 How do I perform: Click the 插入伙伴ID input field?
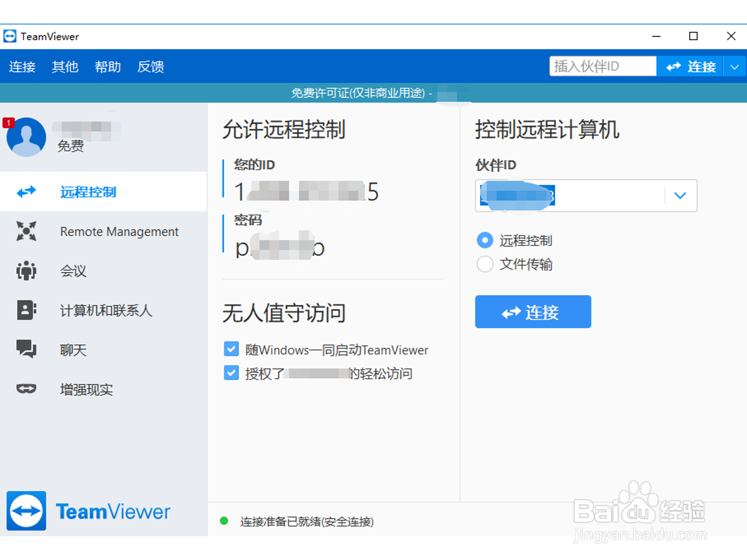(x=603, y=66)
